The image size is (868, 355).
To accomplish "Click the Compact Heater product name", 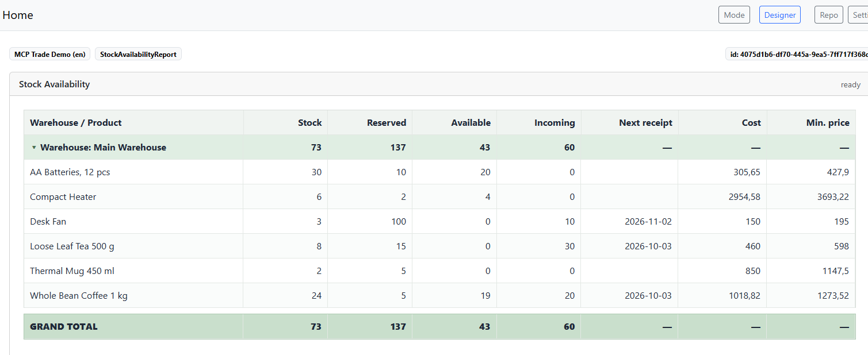I will tap(63, 197).
